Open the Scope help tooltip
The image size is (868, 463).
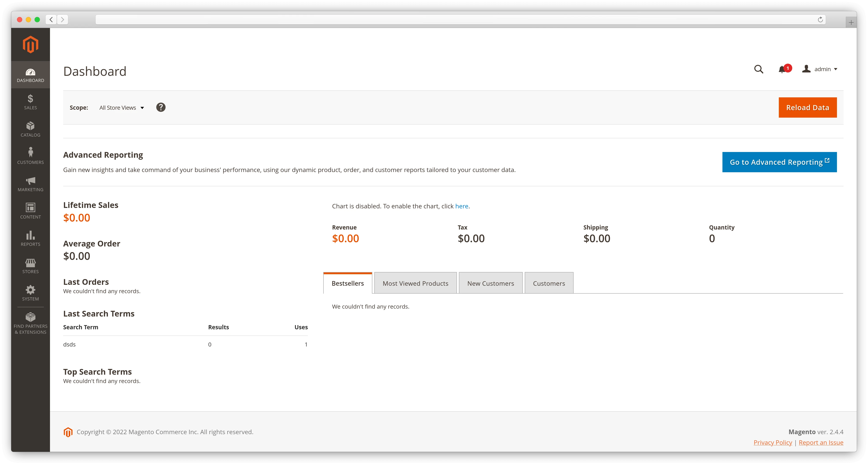161,107
